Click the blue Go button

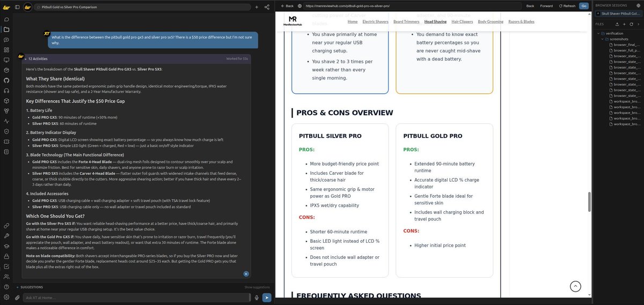[584, 6]
